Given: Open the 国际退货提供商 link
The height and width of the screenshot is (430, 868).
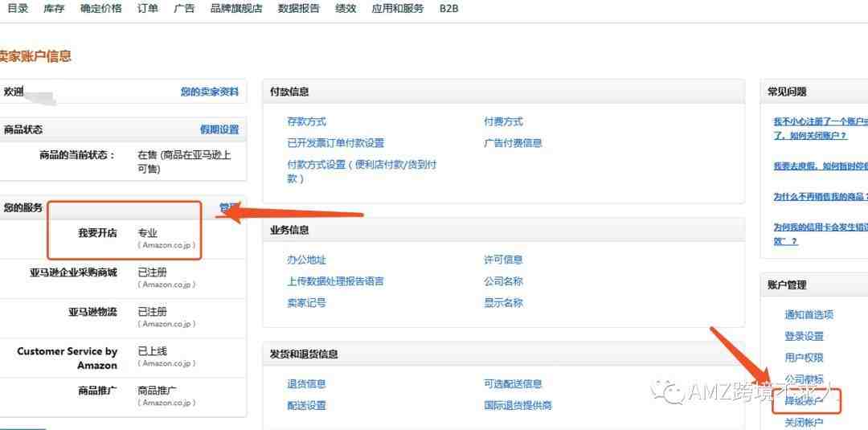Looking at the screenshot, I should (518, 406).
